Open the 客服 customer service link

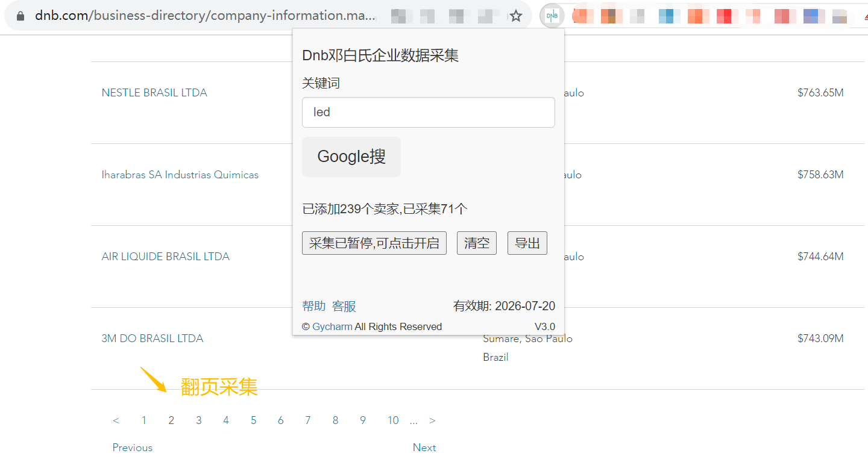tap(344, 306)
